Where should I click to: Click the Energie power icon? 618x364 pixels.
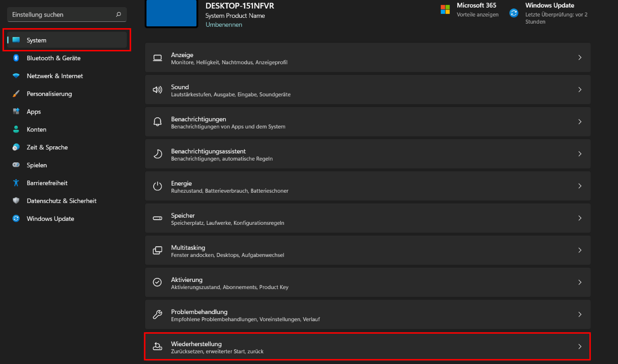pos(157,186)
